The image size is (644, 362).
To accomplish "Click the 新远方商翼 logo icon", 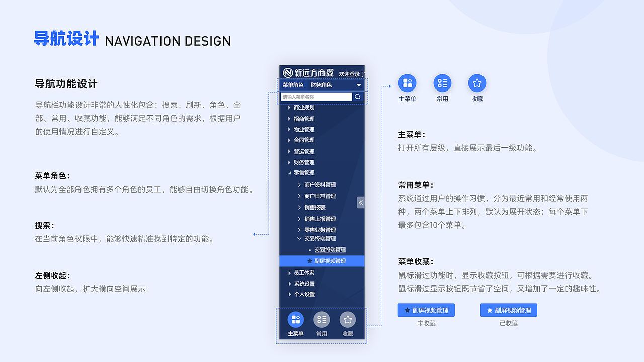I will [288, 73].
